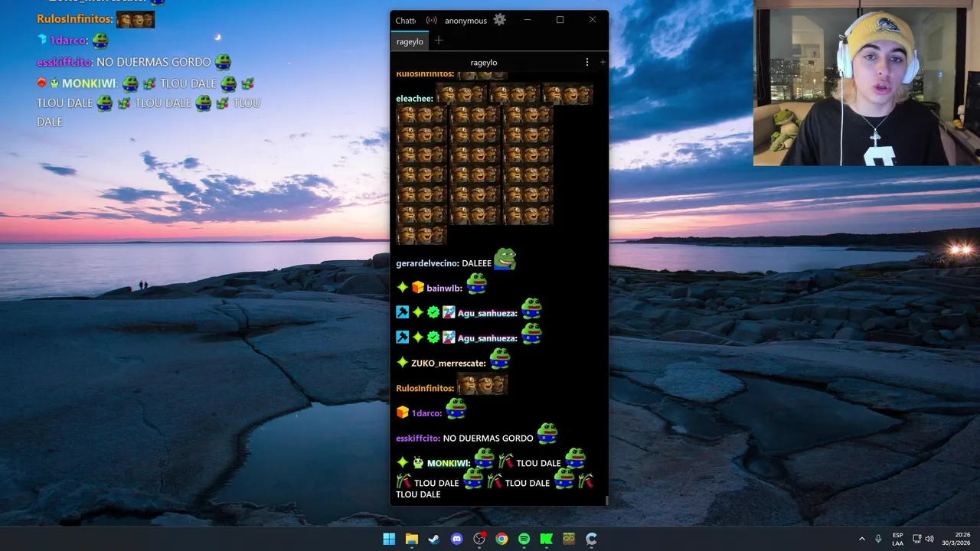Add a new tab beside rageylo tab
The height and width of the screenshot is (551, 980).
439,41
